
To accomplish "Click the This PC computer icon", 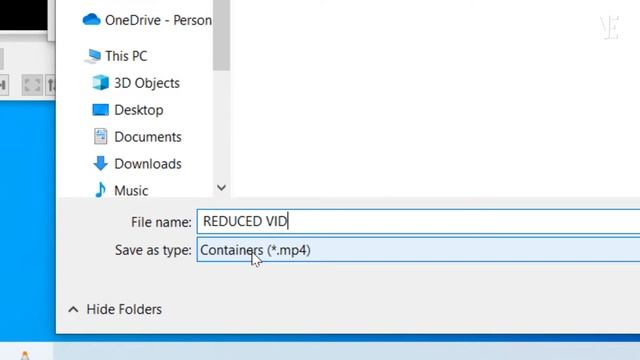I will pyautogui.click(x=93, y=56).
